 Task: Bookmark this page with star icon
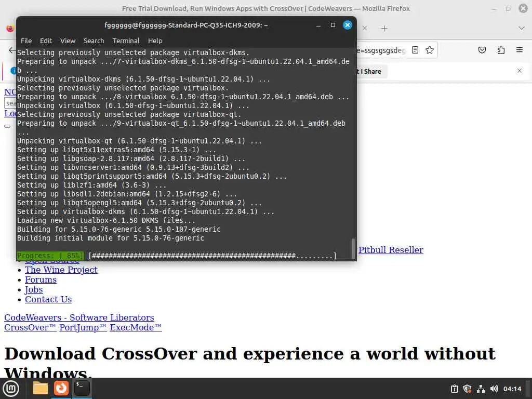(x=430, y=50)
